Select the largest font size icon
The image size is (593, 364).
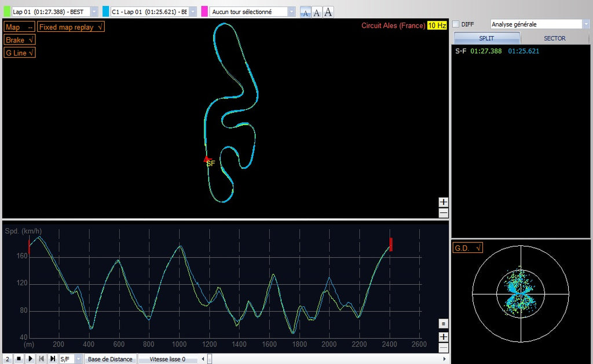[328, 12]
